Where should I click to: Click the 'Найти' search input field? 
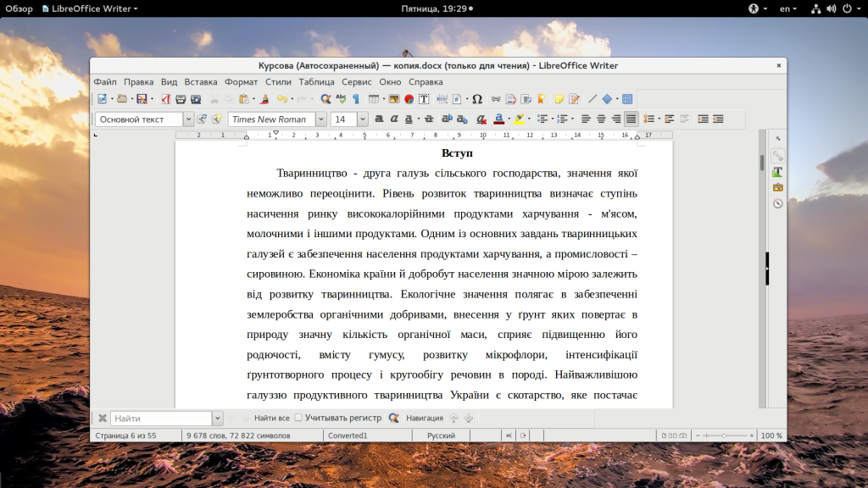tap(160, 418)
